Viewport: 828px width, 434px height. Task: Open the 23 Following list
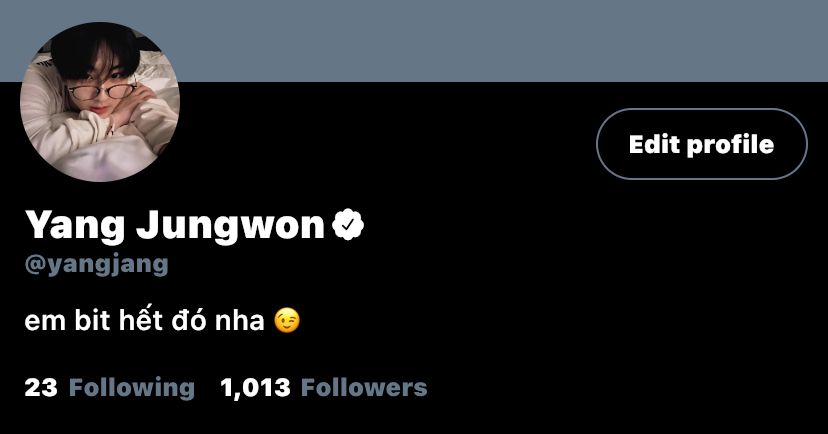[110, 388]
